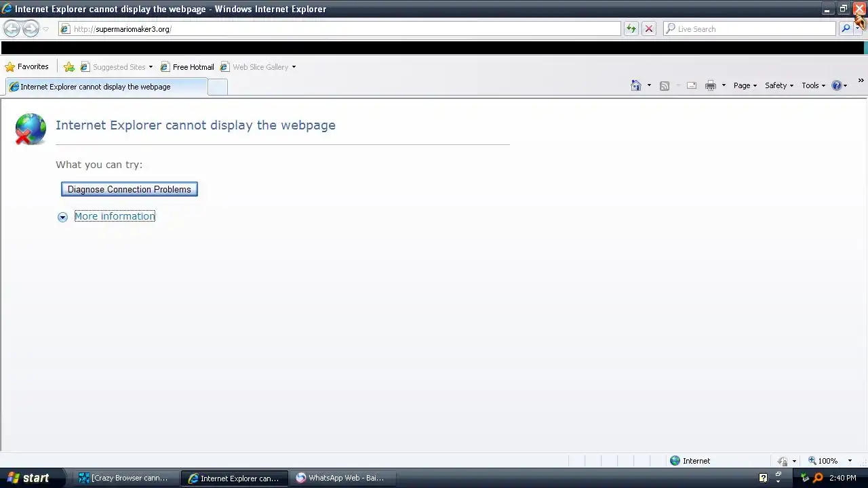Refresh the page with the green arrows
Image resolution: width=868 pixels, height=488 pixels.
tap(631, 28)
